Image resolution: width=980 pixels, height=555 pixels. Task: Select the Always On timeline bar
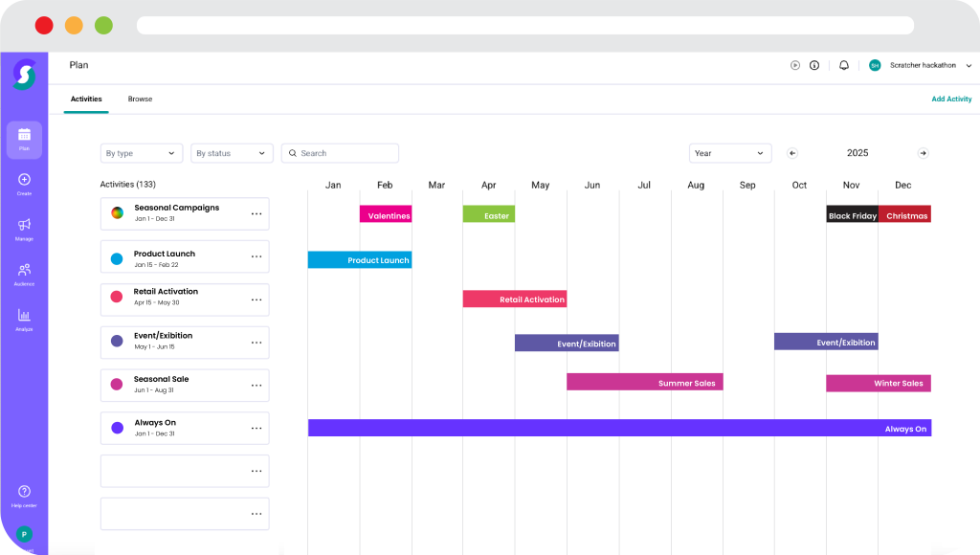coord(619,428)
